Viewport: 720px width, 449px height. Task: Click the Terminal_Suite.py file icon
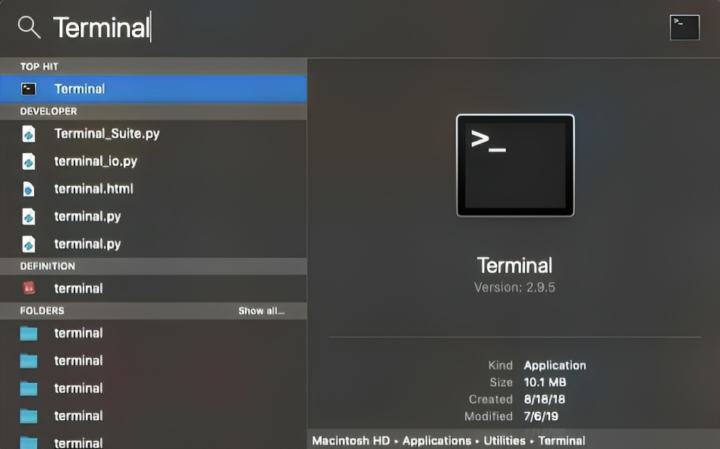(28, 134)
